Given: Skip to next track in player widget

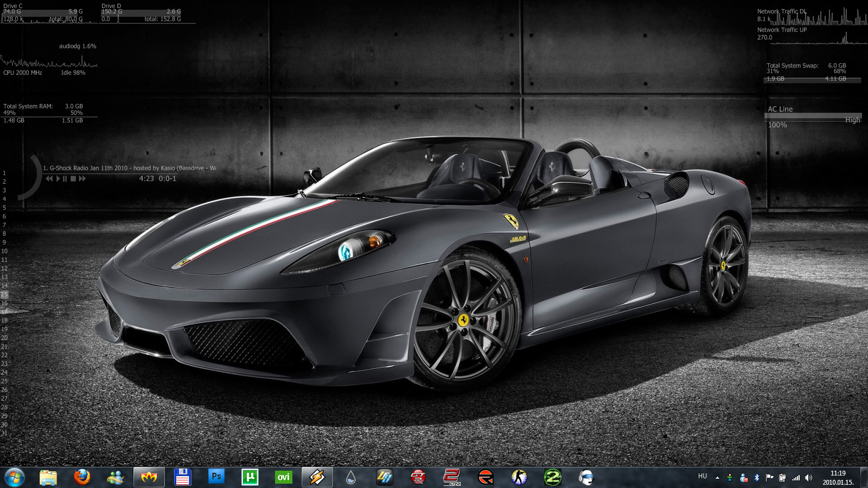Looking at the screenshot, I should click(82, 179).
